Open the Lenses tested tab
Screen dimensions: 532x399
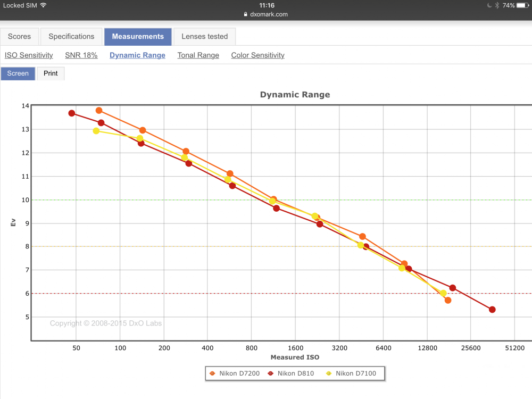tap(205, 36)
